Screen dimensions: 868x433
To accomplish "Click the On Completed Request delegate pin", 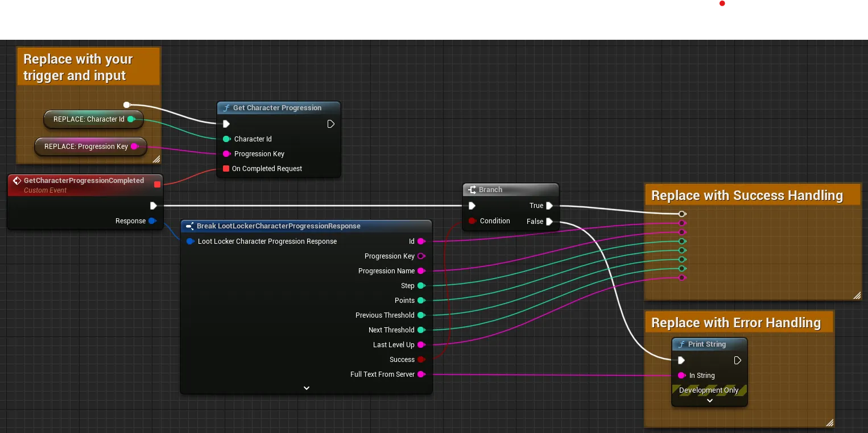I will click(226, 168).
